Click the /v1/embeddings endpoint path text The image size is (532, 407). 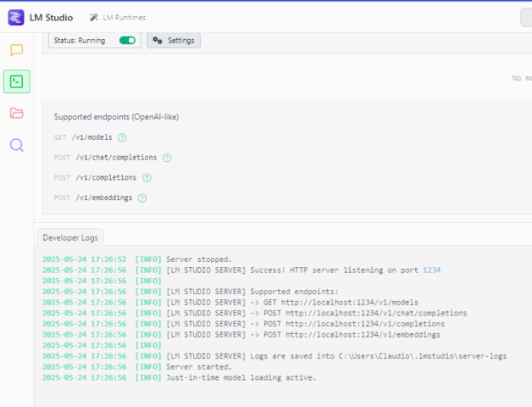tap(104, 198)
